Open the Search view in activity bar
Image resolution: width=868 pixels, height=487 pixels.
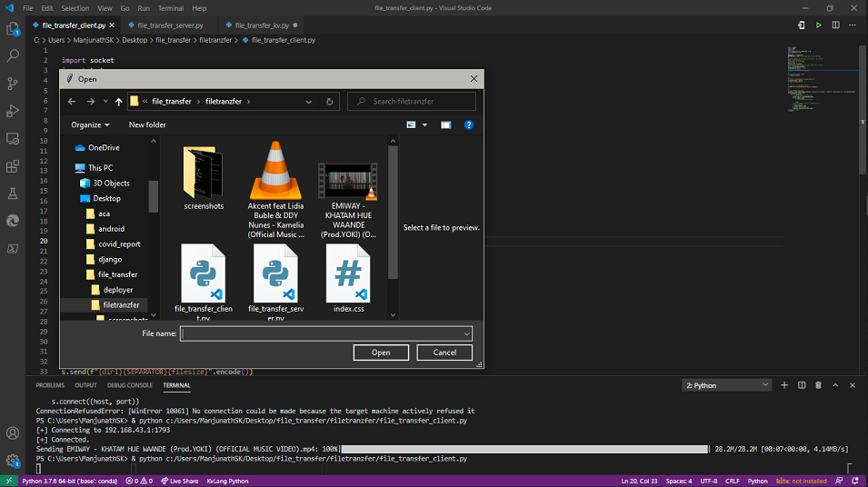(13, 56)
